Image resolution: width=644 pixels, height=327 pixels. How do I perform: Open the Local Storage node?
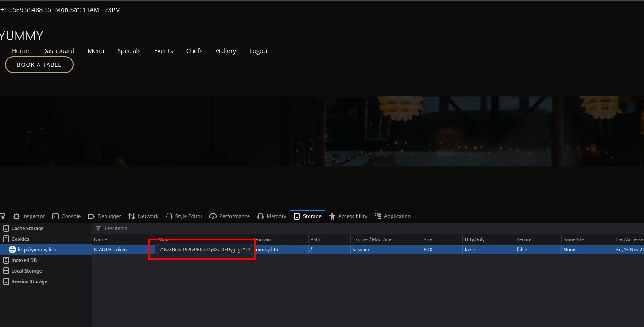coord(23,271)
